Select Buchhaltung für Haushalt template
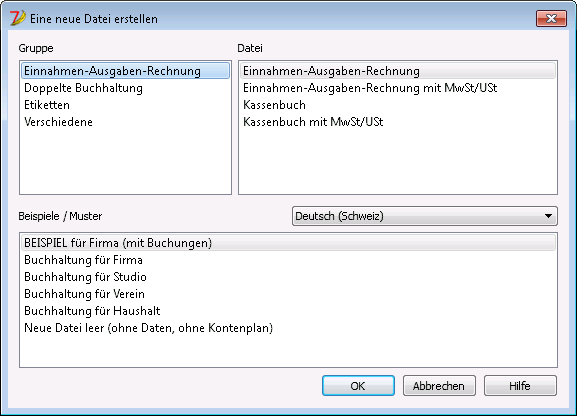The width and height of the screenshot is (577, 416). pyautogui.click(x=288, y=311)
